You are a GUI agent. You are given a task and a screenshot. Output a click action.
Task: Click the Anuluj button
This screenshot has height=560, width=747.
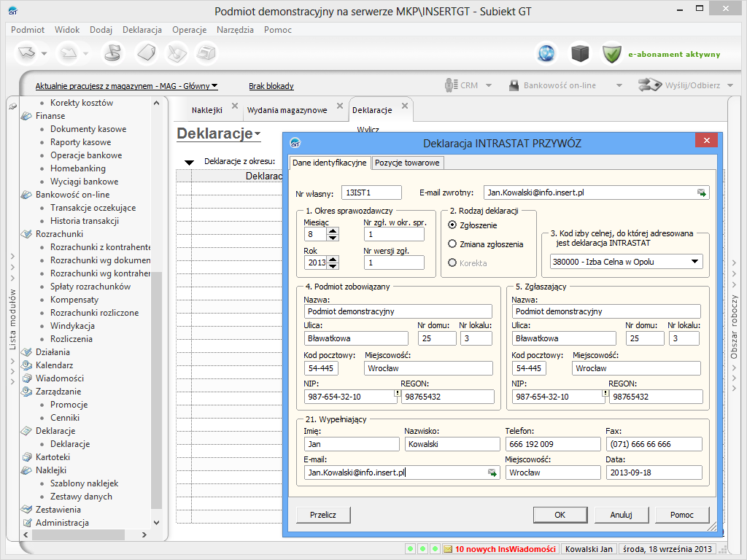point(621,515)
